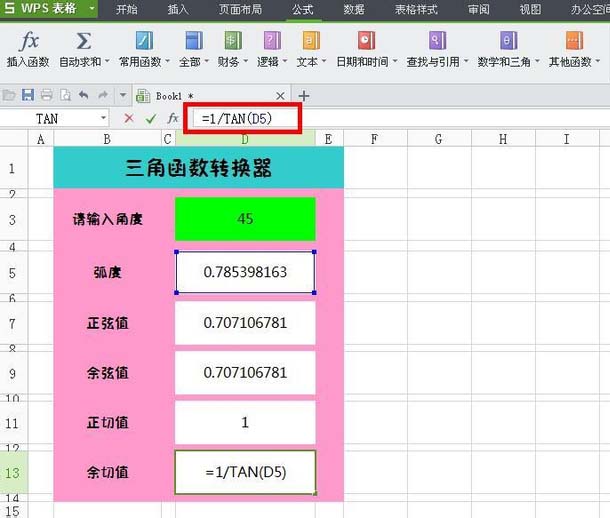Open the Math and Trig (数学和三角) icon
Screen dimensions: 610x518
[x=508, y=40]
